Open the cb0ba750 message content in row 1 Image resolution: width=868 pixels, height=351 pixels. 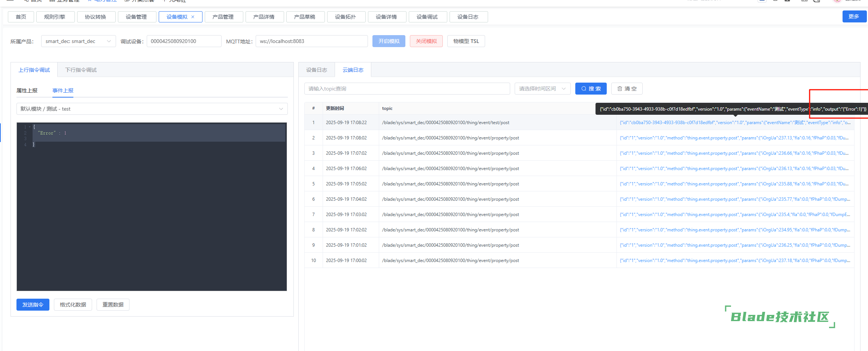click(735, 123)
